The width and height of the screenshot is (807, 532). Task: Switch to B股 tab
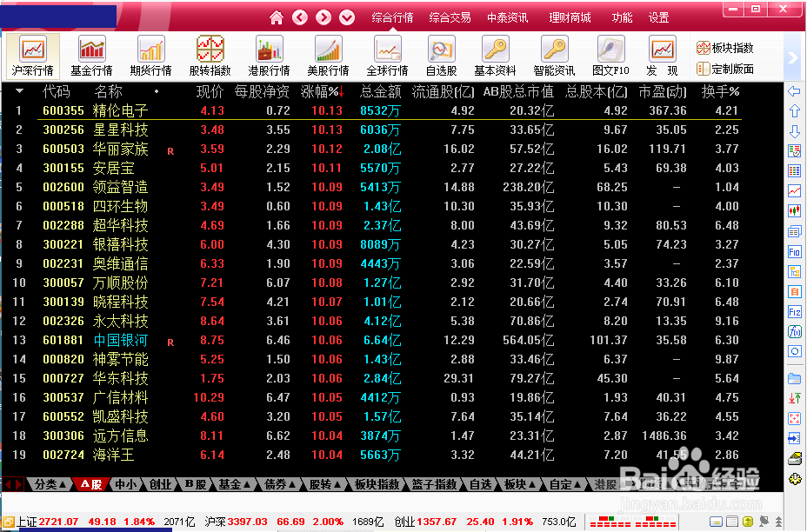(195, 484)
